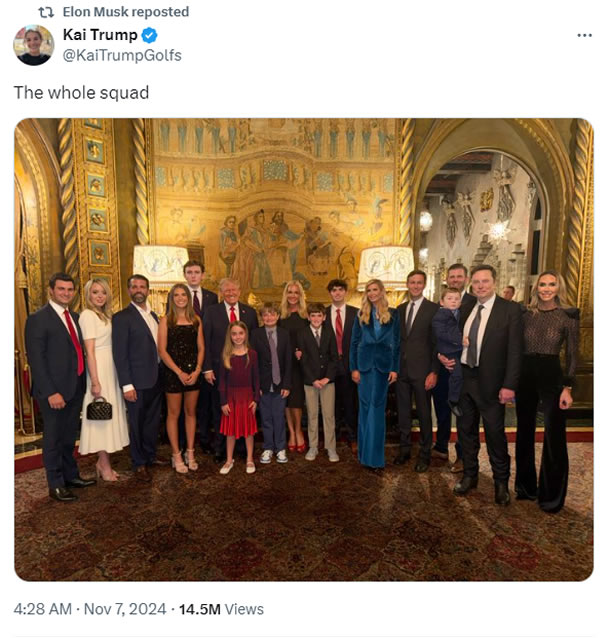The width and height of the screenshot is (610, 638).
Task: Open Kai Trump's profile avatar
Action: pyautogui.click(x=33, y=45)
